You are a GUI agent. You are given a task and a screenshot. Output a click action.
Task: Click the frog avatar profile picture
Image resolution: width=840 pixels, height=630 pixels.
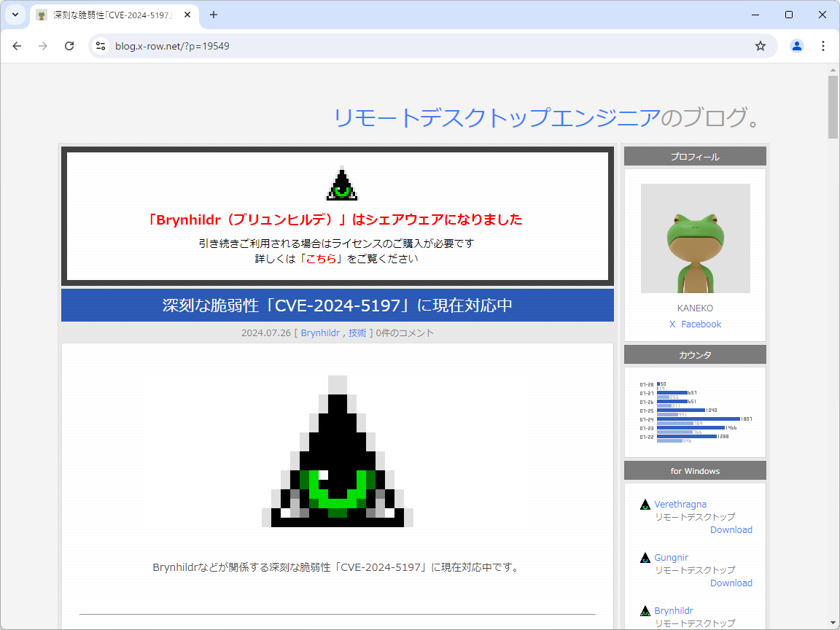[x=695, y=238]
